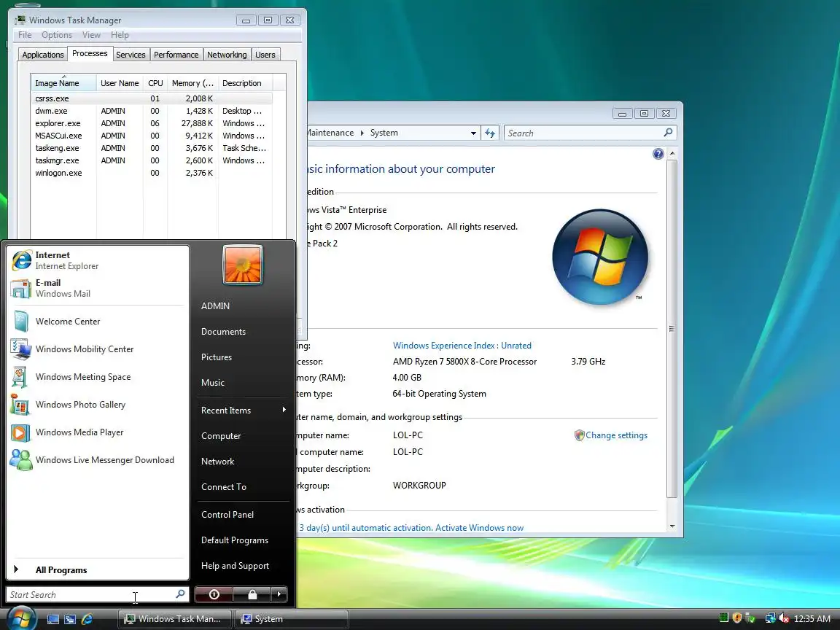Click Activate Windows now link
Viewport: 840px width, 630px height.
tap(480, 528)
